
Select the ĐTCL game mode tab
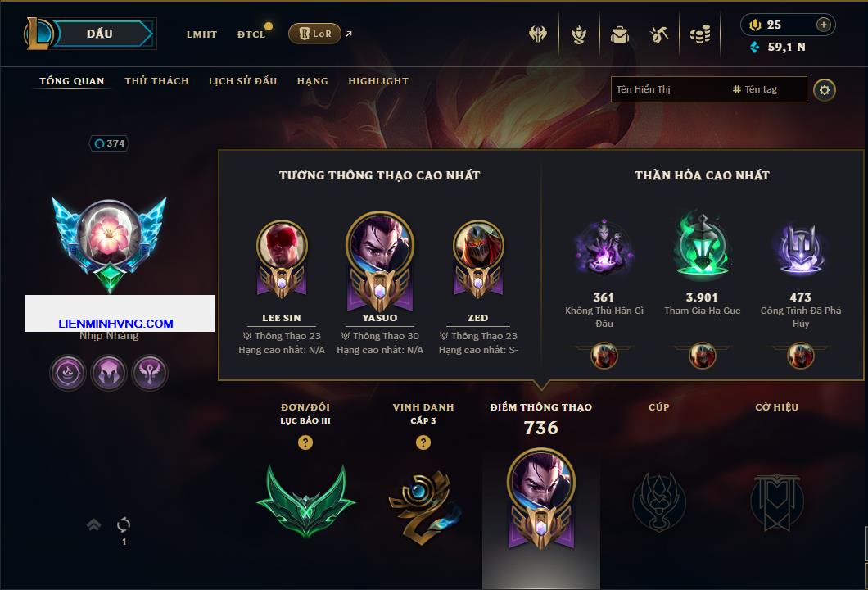251,34
